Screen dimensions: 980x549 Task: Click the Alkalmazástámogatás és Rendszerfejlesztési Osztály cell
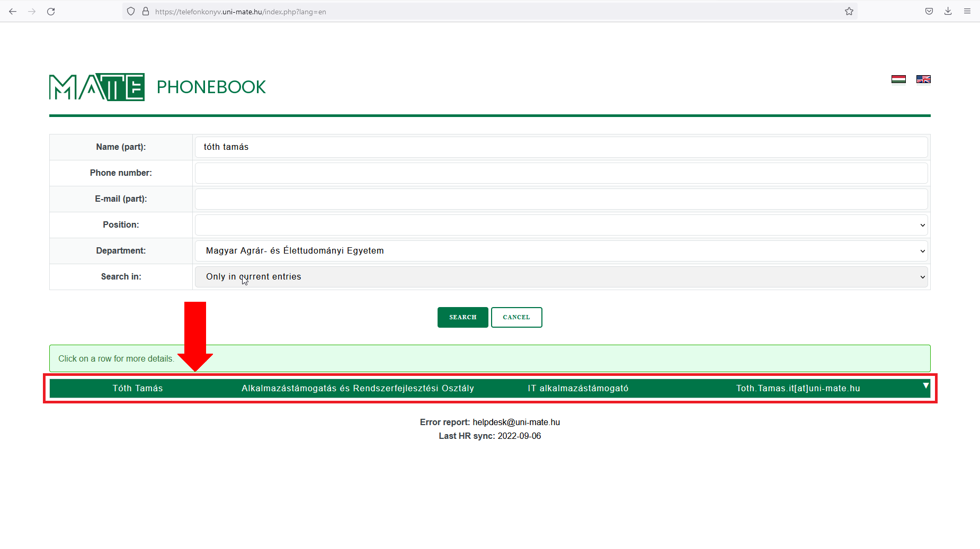point(358,388)
